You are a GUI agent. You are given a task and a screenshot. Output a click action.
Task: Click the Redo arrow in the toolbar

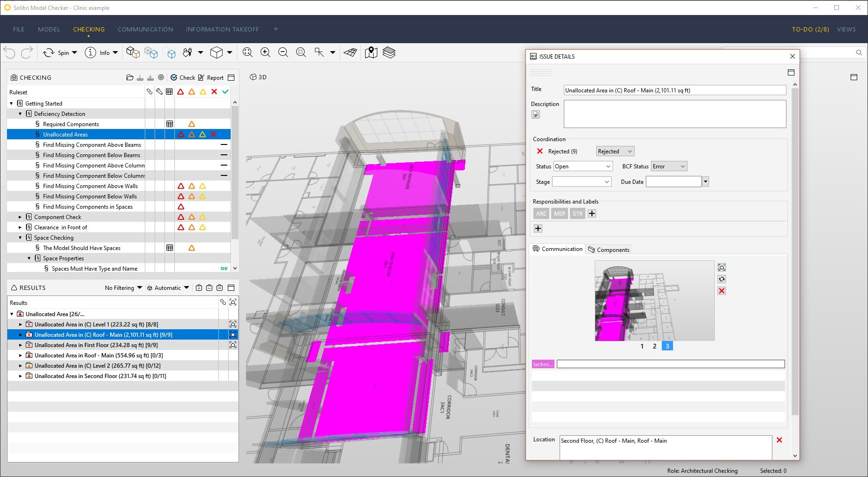(x=27, y=53)
